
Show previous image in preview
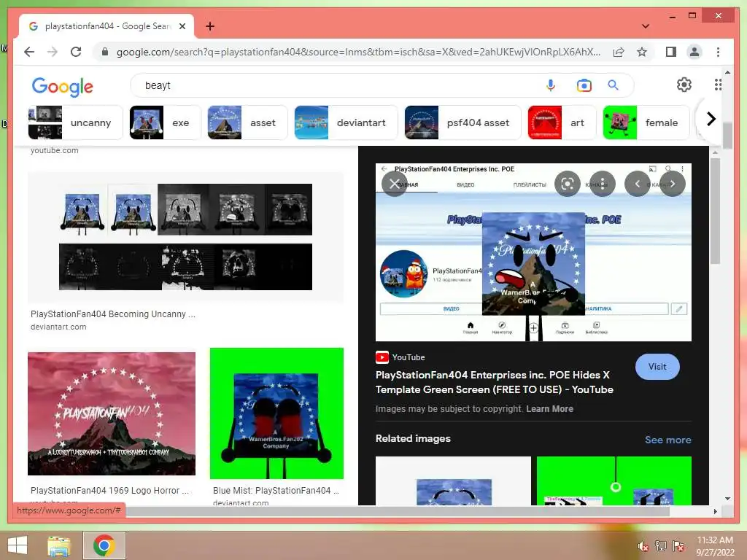pyautogui.click(x=638, y=184)
